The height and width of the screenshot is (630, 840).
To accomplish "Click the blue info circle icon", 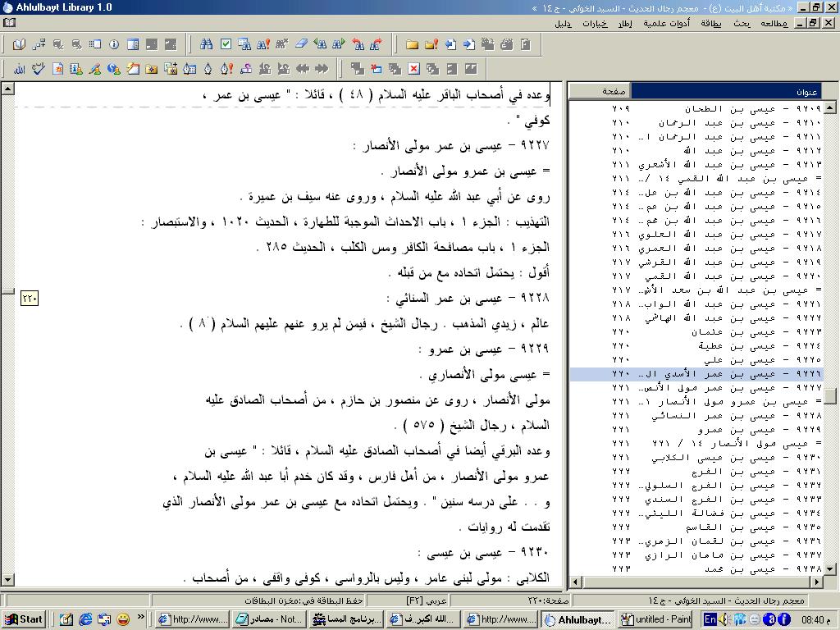I will click(x=114, y=44).
